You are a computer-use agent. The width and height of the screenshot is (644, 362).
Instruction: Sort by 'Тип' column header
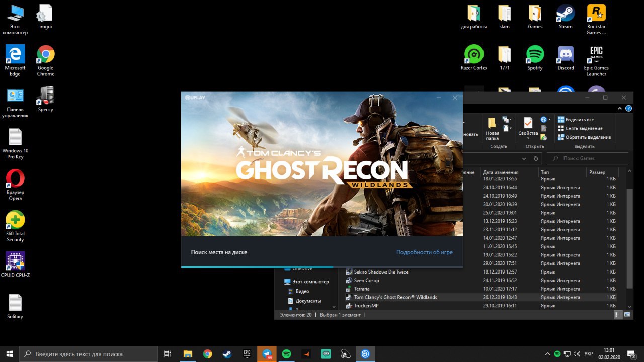(x=562, y=172)
